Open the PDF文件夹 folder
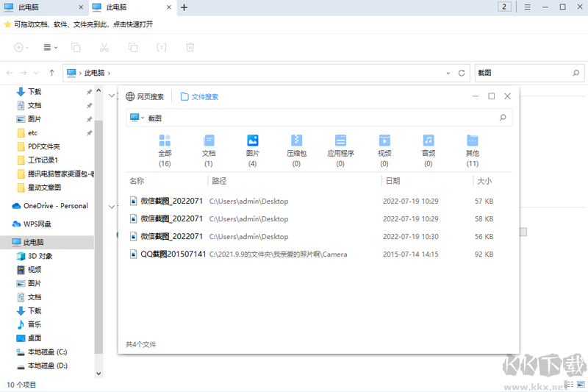This screenshot has width=588, height=392. click(x=43, y=146)
